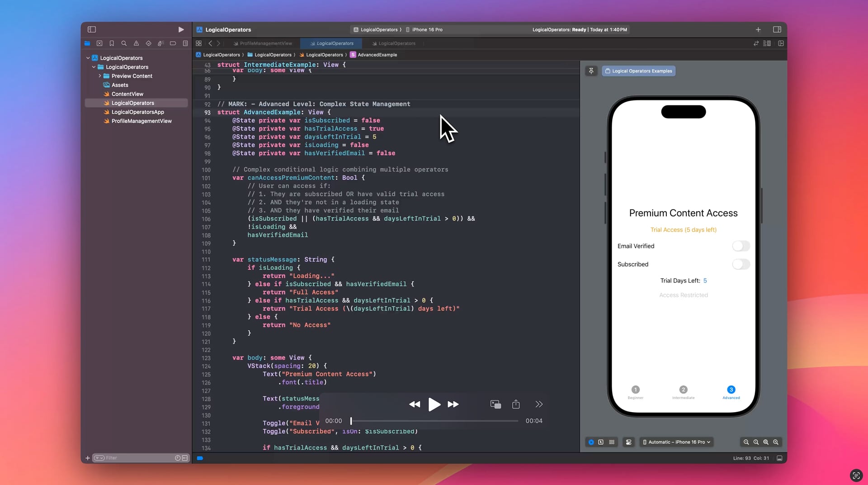Run the LogicalOperators project

(x=181, y=29)
